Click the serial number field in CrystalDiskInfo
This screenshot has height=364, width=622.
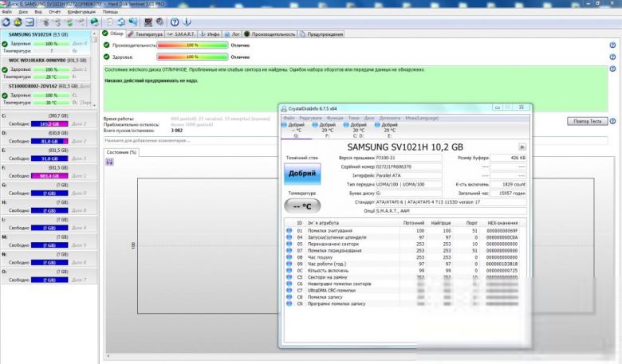pyautogui.click(x=408, y=166)
